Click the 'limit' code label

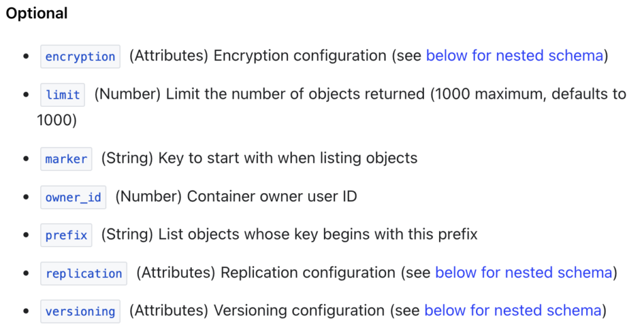tap(62, 94)
